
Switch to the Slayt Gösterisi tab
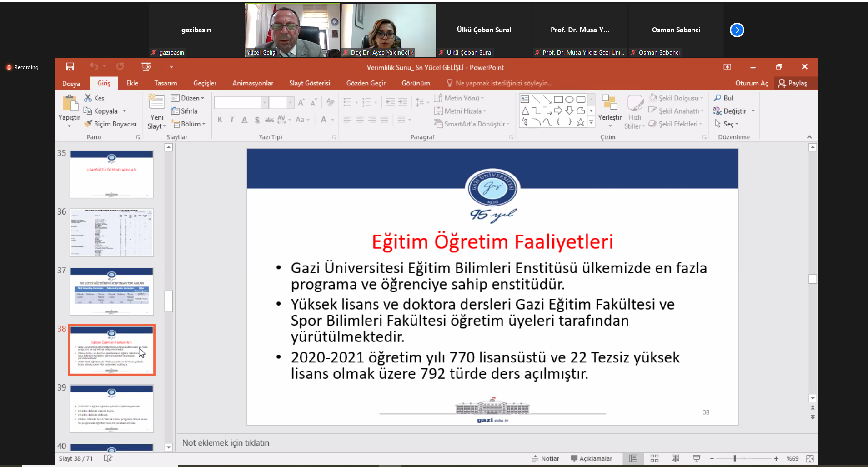click(310, 83)
